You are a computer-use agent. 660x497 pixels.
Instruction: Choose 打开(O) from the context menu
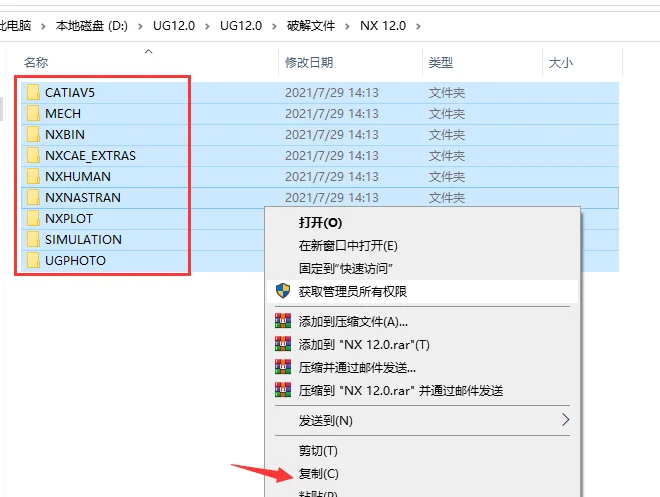423,223
